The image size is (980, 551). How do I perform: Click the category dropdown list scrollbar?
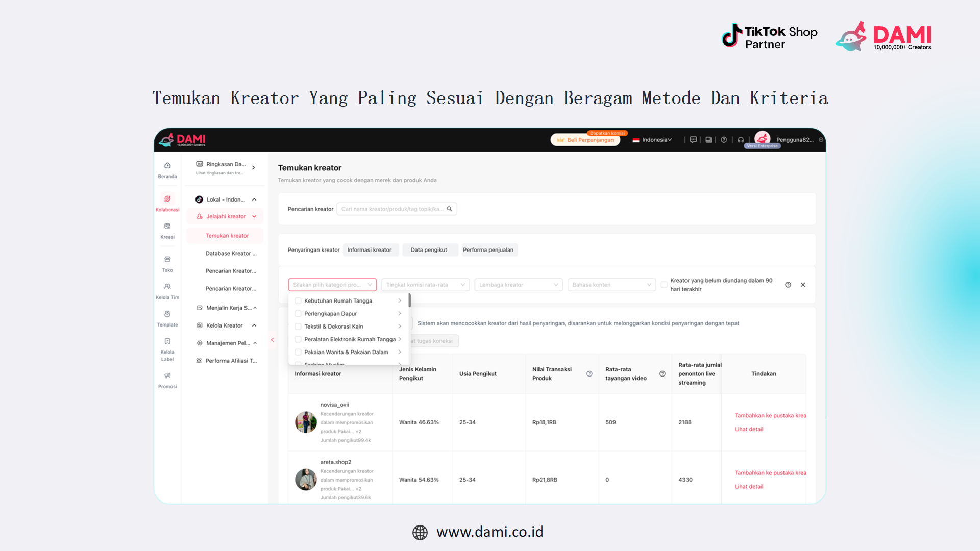pos(409,300)
